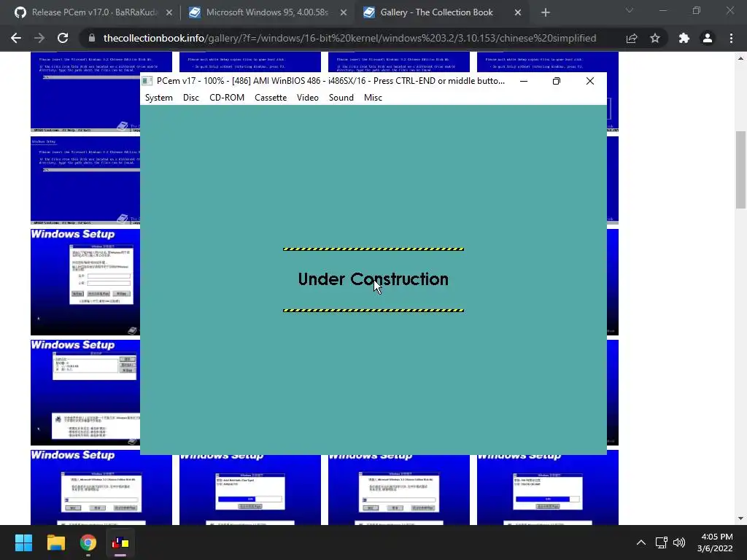This screenshot has width=747, height=560.
Task: Click the PCem taskbar icon
Action: tap(120, 542)
